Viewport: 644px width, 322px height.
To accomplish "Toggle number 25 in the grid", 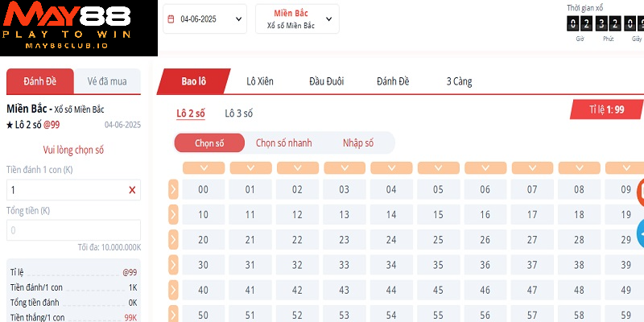I will [x=438, y=240].
